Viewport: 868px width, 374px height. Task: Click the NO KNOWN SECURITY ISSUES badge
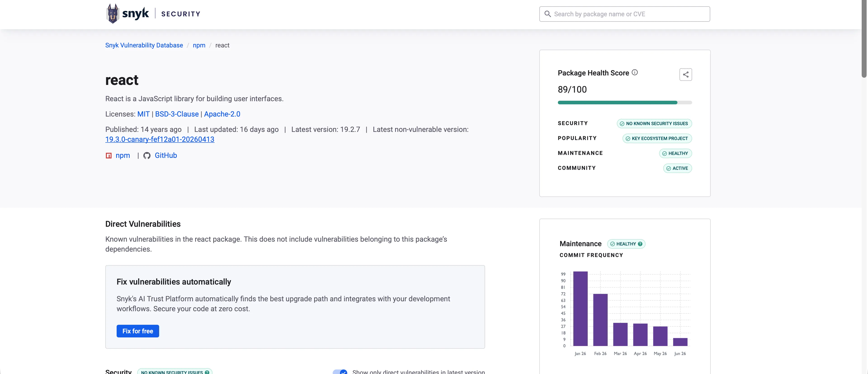click(x=654, y=124)
